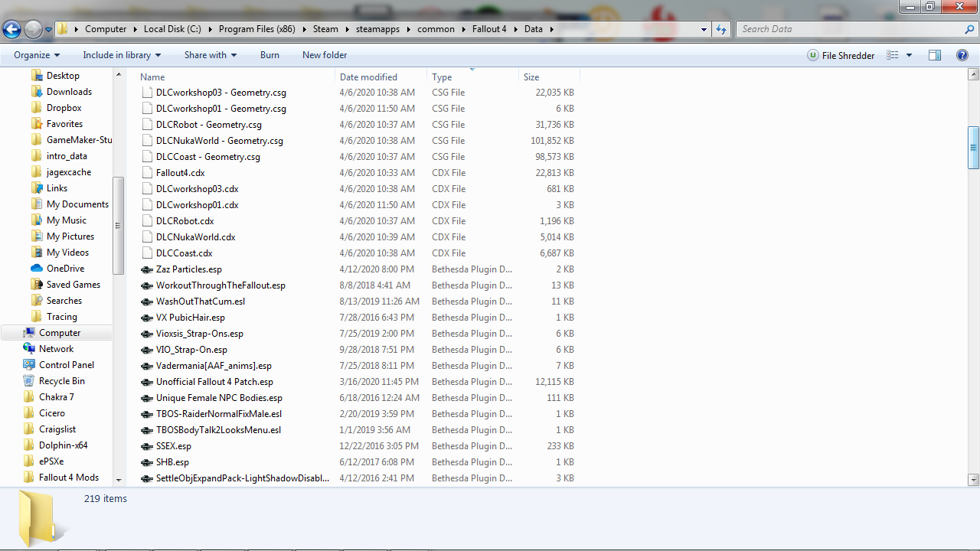Select OneDrive in navigation pane
The height and width of the screenshot is (551, 980).
pos(65,268)
